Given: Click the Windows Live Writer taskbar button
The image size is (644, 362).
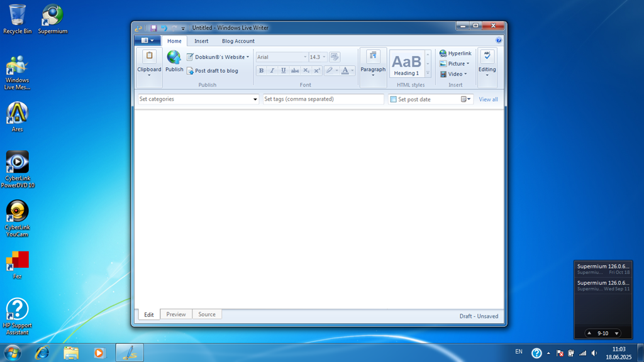Looking at the screenshot, I should coord(130,353).
